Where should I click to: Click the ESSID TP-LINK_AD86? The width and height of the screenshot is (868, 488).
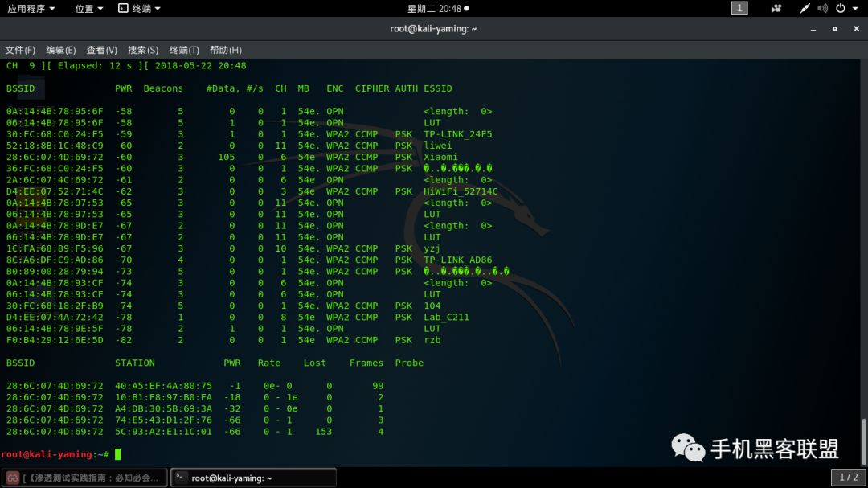click(x=458, y=260)
